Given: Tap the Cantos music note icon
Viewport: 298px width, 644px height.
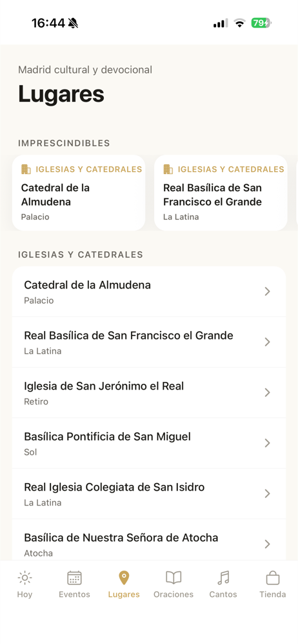Looking at the screenshot, I should point(223,578).
